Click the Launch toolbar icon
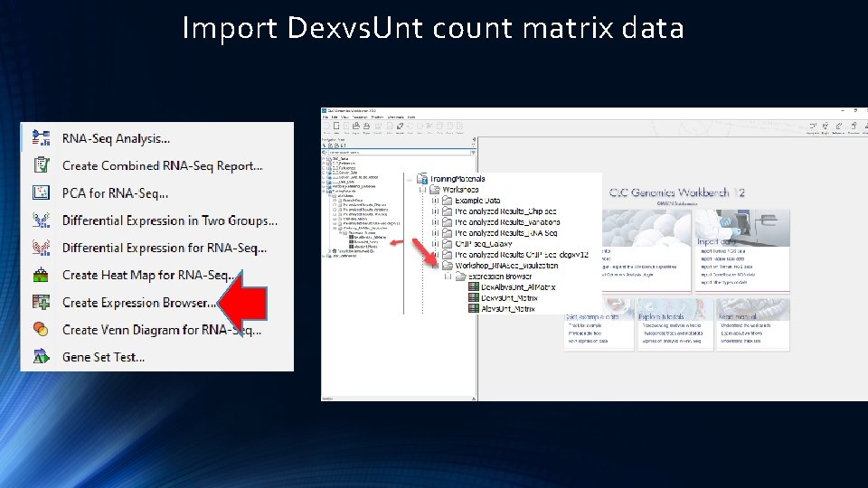This screenshot has width=868, height=488. (400, 127)
